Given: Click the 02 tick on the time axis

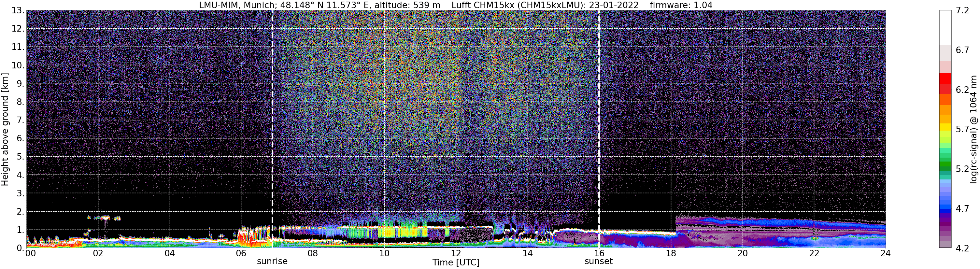Looking at the screenshot, I should (x=98, y=253).
